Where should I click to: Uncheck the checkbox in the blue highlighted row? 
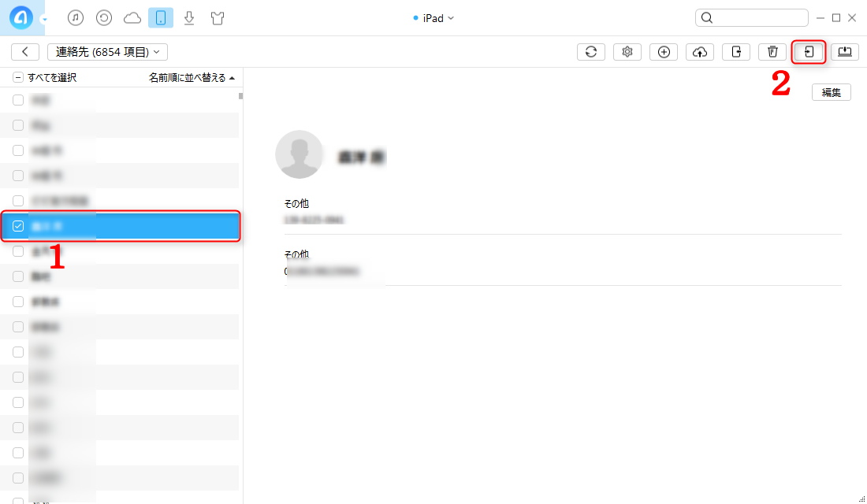18,226
